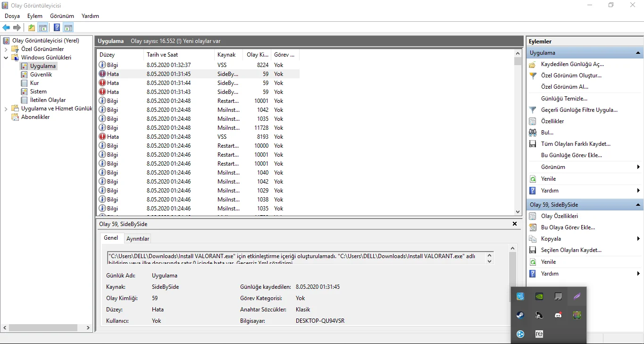This screenshot has width=644, height=344.
Task: Open help via the blue question-mark toolbar icon
Action: (x=57, y=28)
